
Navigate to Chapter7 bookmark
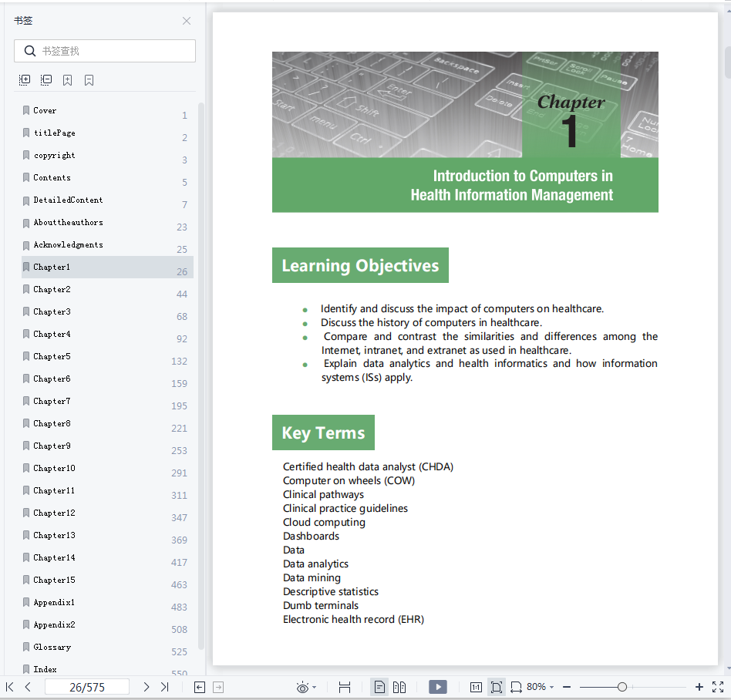[107, 401]
